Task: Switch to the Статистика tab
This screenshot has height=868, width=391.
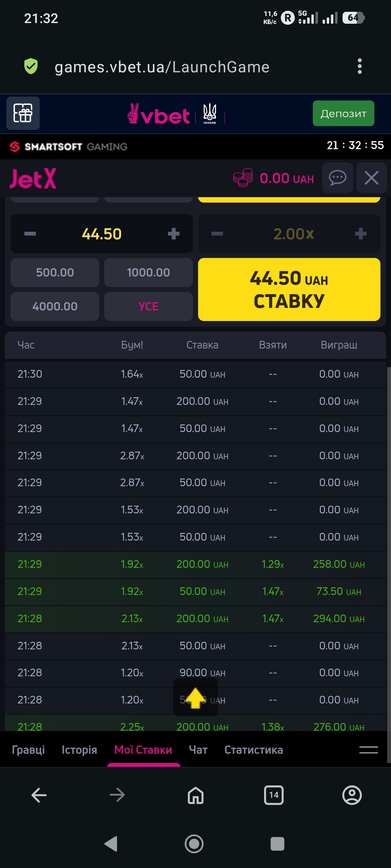Action: tap(253, 750)
